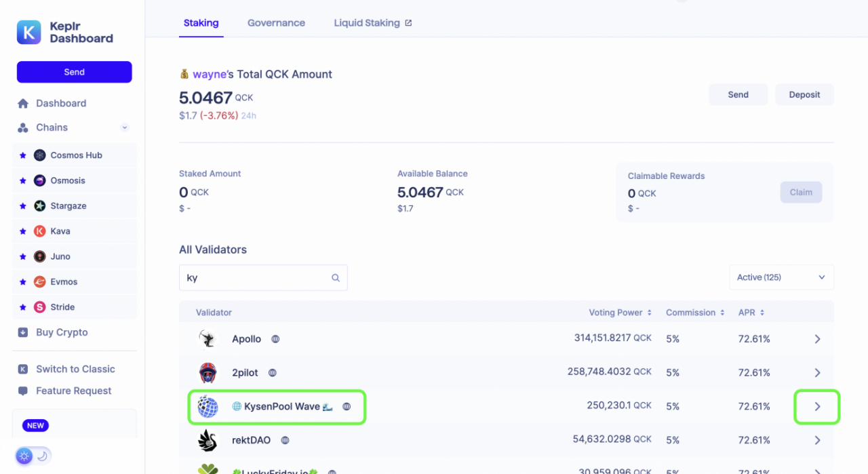Toggle favorite star for Juno
The width and height of the screenshot is (868, 474).
pyautogui.click(x=22, y=256)
